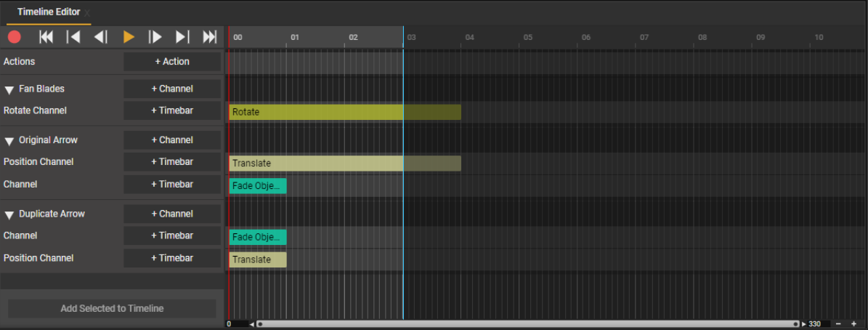Go to the next keyframe

[182, 37]
